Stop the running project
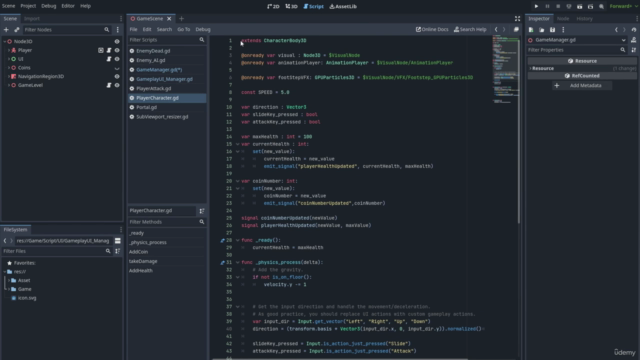640x360 pixels. coord(558,6)
